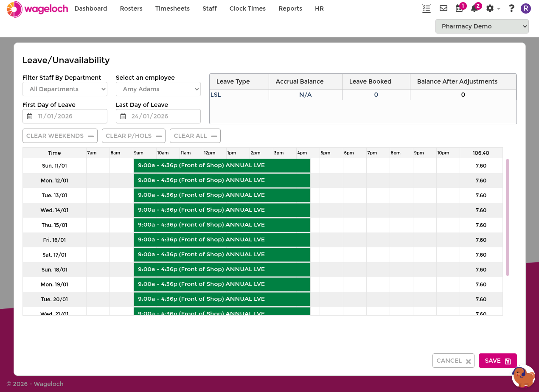This screenshot has height=392, width=539.
Task: Click the Sat. 17/01 row label
Action: coord(54,255)
